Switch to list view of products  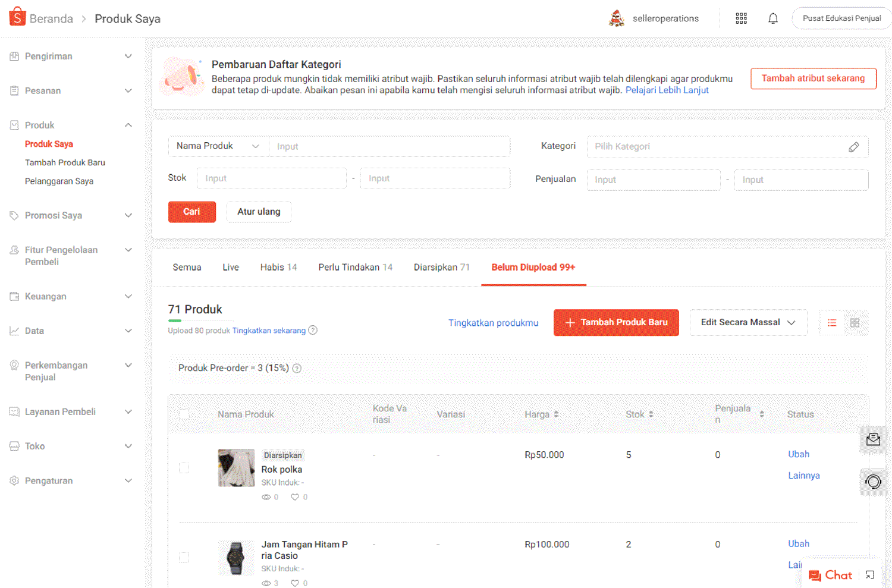pyautogui.click(x=831, y=322)
